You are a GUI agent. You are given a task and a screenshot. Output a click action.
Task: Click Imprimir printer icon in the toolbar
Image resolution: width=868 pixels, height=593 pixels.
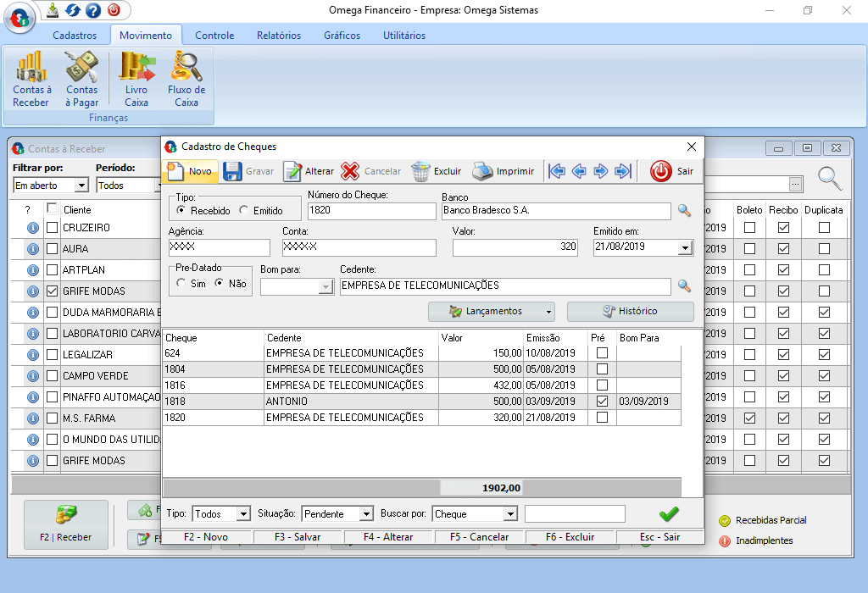tap(504, 171)
